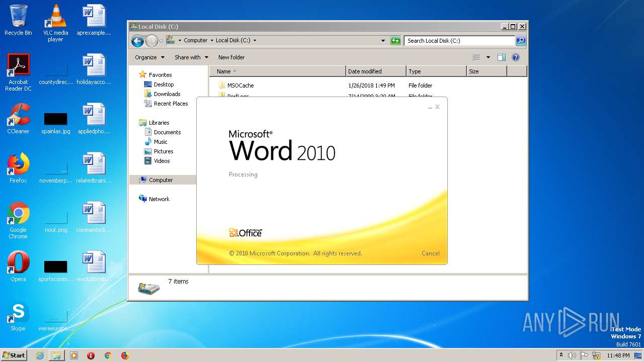Select the relatedtraini Word document icon
Viewport: 644px width, 362px height.
tap(94, 168)
